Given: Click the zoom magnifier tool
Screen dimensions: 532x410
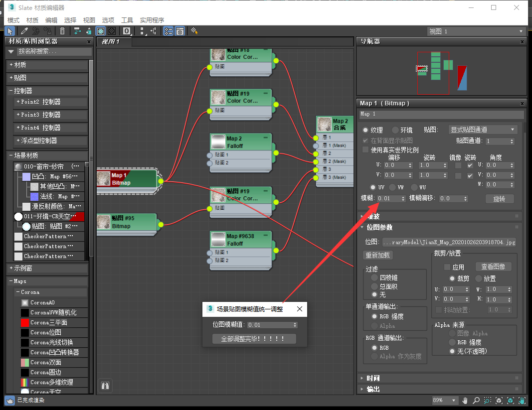Looking at the screenshot, I should click(476, 401).
